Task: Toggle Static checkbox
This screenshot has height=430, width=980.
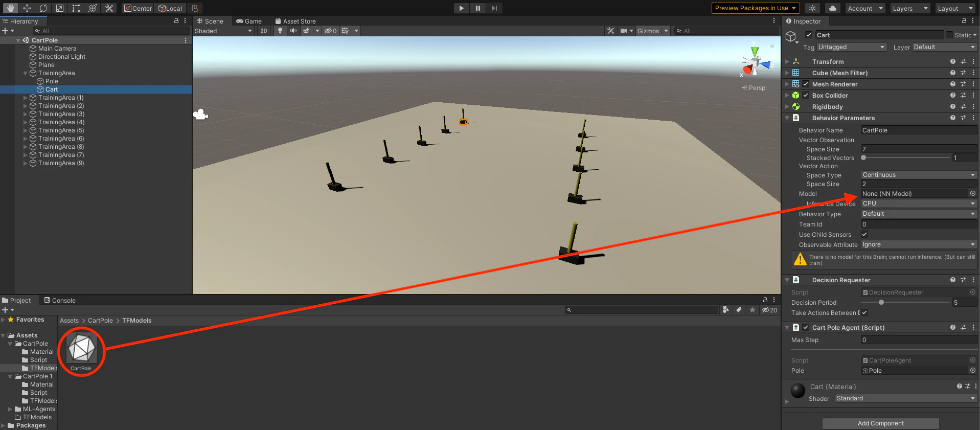Action: [949, 35]
